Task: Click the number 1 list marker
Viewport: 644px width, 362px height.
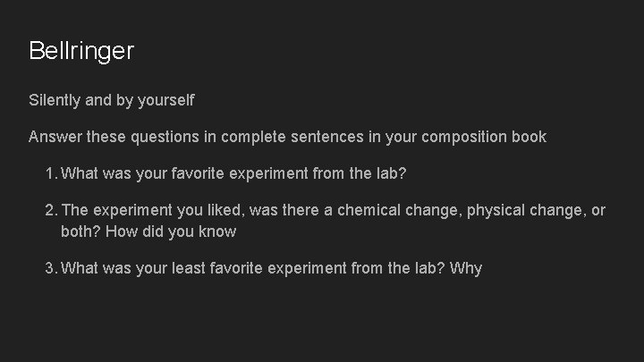Action: (51, 173)
